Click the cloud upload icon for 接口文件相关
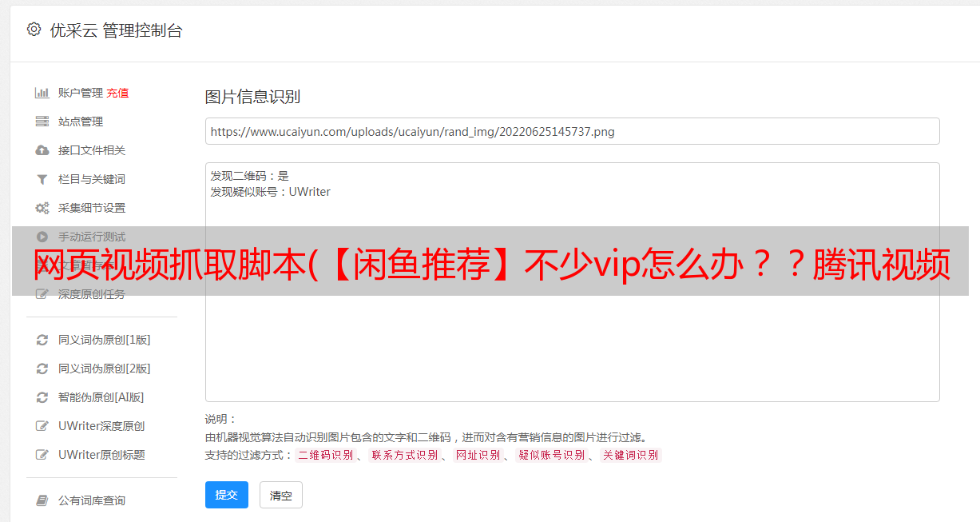The width and height of the screenshot is (980, 522). coord(42,150)
